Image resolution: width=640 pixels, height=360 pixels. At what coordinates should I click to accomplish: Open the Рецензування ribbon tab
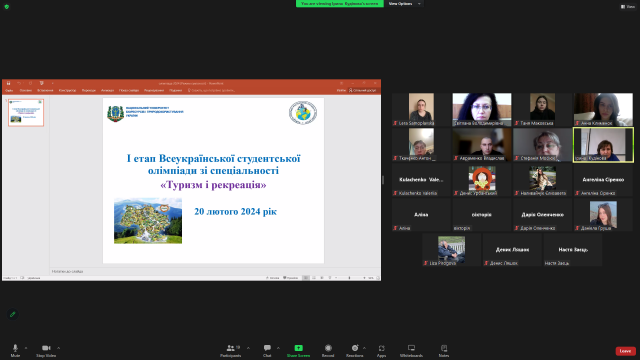coord(154,90)
